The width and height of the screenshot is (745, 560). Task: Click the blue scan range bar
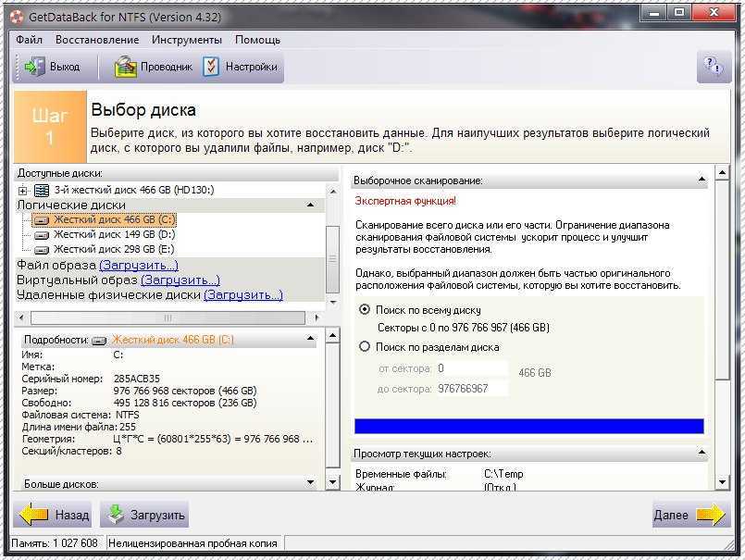click(528, 426)
